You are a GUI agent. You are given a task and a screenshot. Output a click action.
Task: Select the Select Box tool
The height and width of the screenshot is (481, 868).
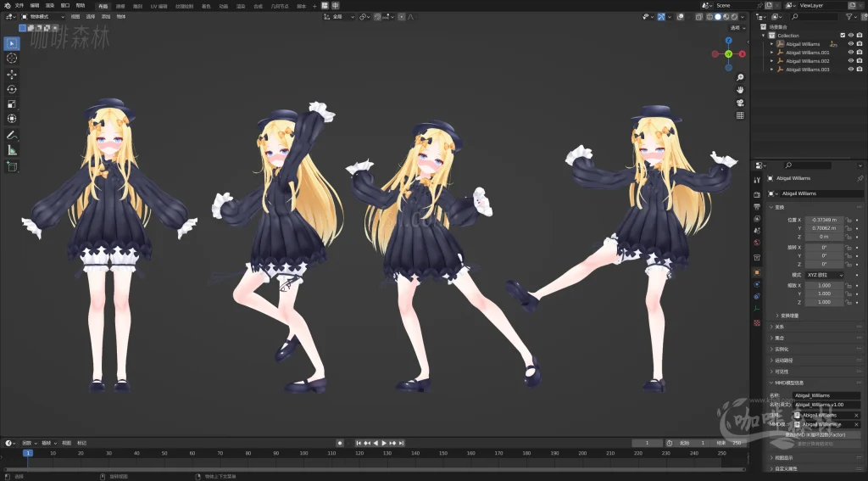12,43
